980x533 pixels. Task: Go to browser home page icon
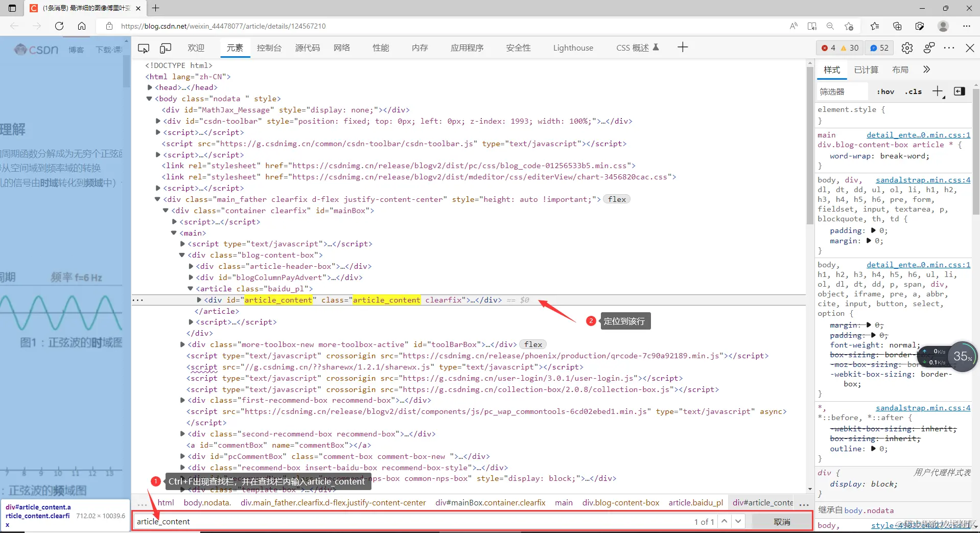pyautogui.click(x=82, y=26)
